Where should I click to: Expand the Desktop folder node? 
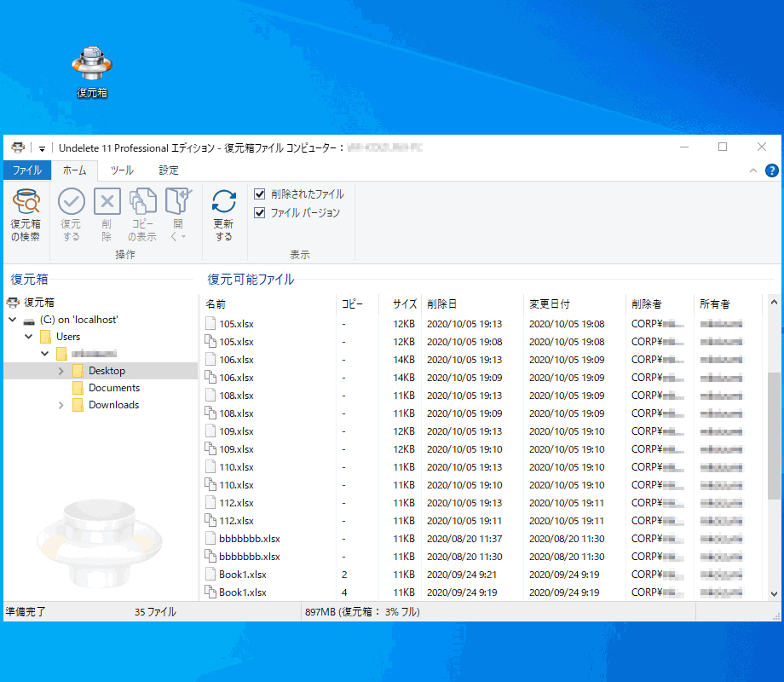point(61,371)
